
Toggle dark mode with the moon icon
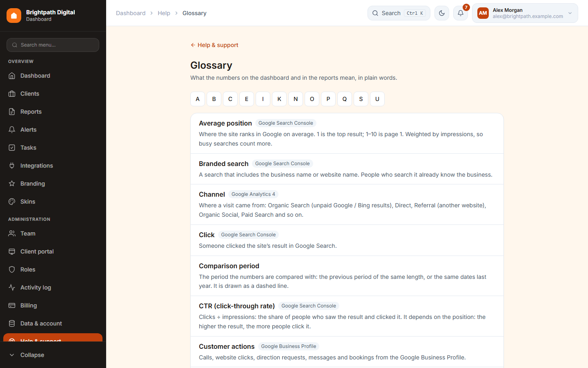coord(442,13)
